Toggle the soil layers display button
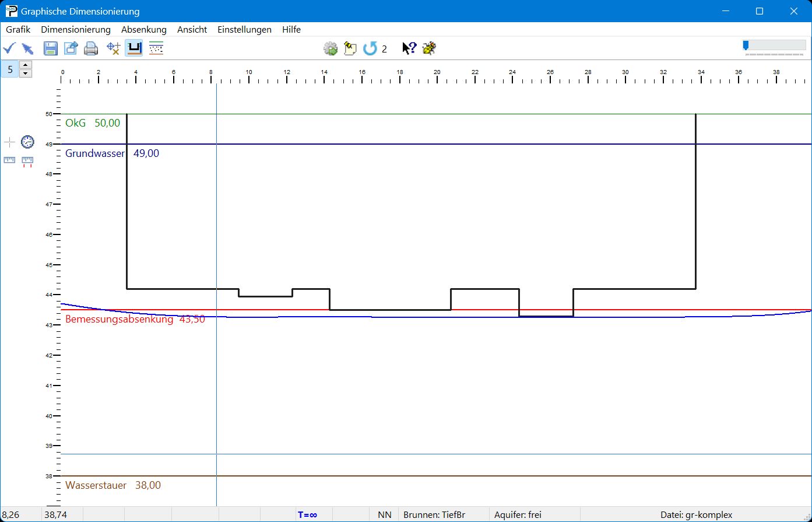 [x=156, y=48]
